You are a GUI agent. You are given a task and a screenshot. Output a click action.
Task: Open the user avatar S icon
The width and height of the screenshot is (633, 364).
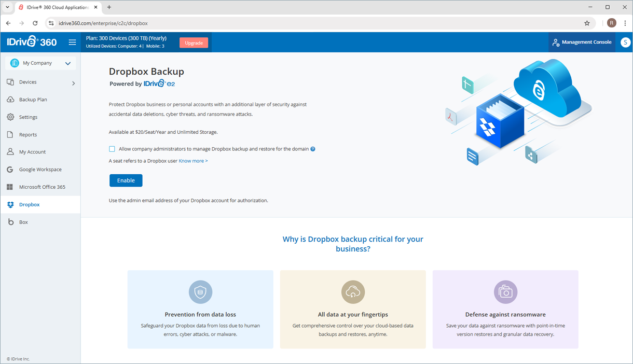(625, 43)
